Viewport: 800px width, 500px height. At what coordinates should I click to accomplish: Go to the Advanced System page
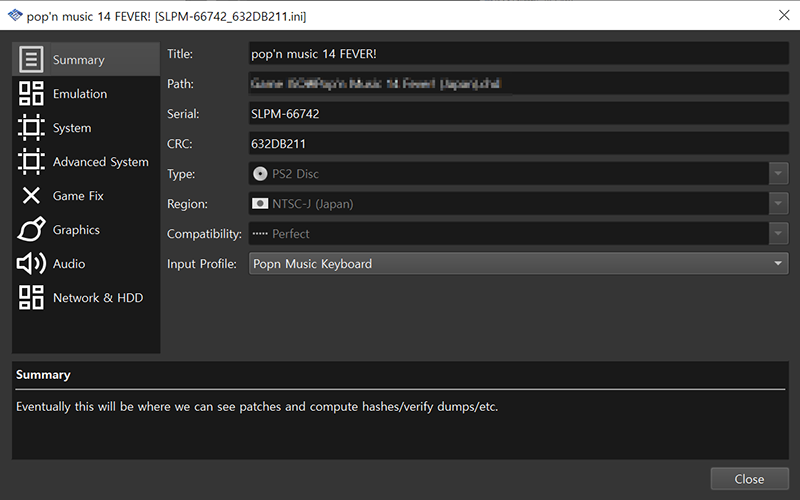[x=86, y=162]
